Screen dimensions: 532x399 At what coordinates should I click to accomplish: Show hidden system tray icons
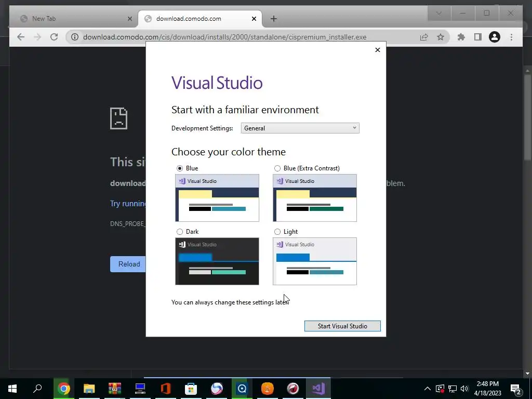pos(428,389)
